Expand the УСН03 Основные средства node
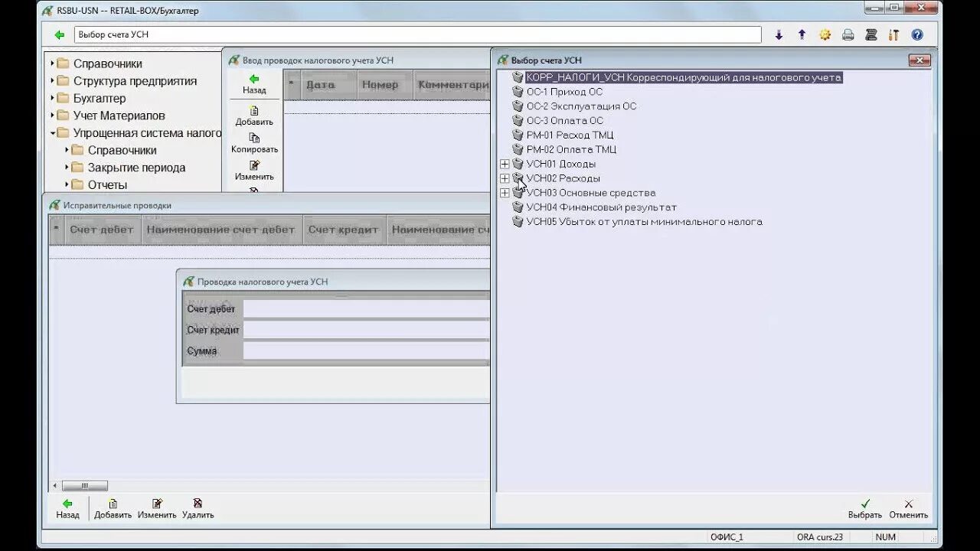980x551 pixels. pos(505,193)
